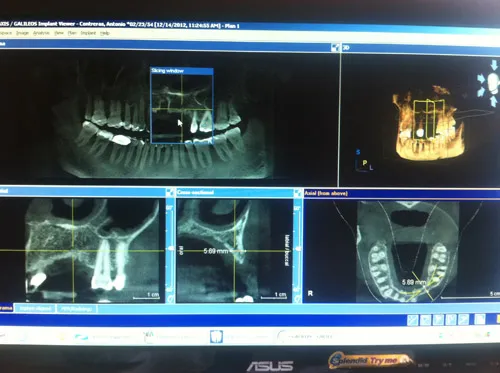Maximize the panorama pane with its corner icon
This screenshot has height=373, width=500.
tap(335, 48)
